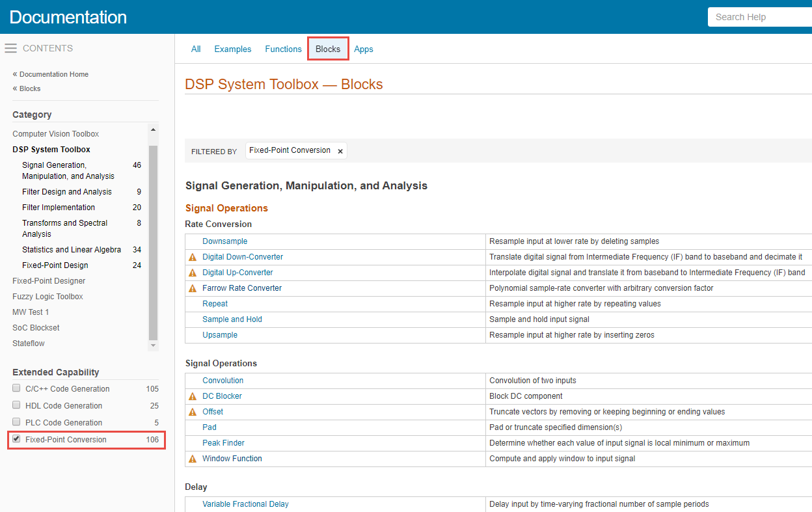
Task: Expand the Fuzzy Logic Toolbox category
Action: [x=47, y=296]
